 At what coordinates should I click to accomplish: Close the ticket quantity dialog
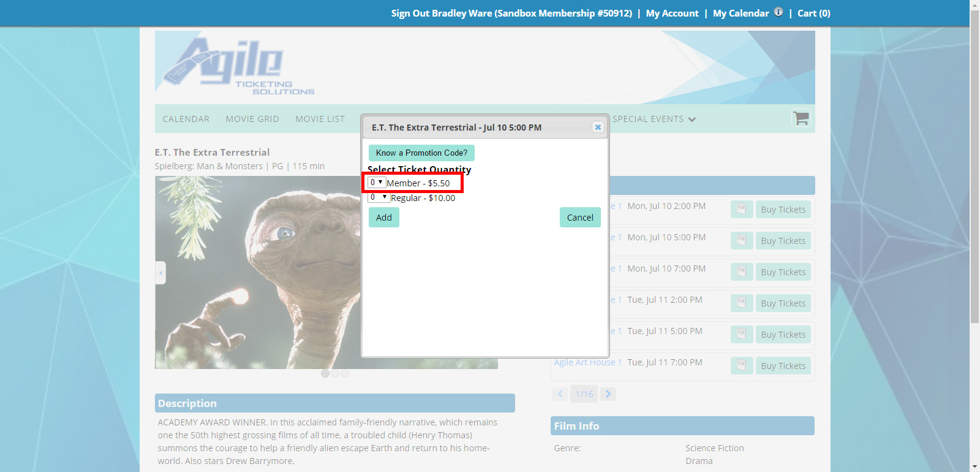coord(598,127)
